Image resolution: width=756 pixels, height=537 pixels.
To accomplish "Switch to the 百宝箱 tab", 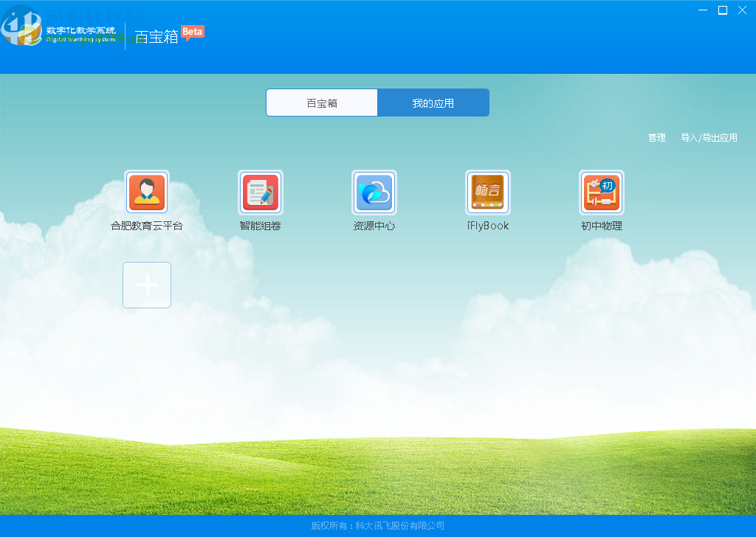I will tap(322, 103).
